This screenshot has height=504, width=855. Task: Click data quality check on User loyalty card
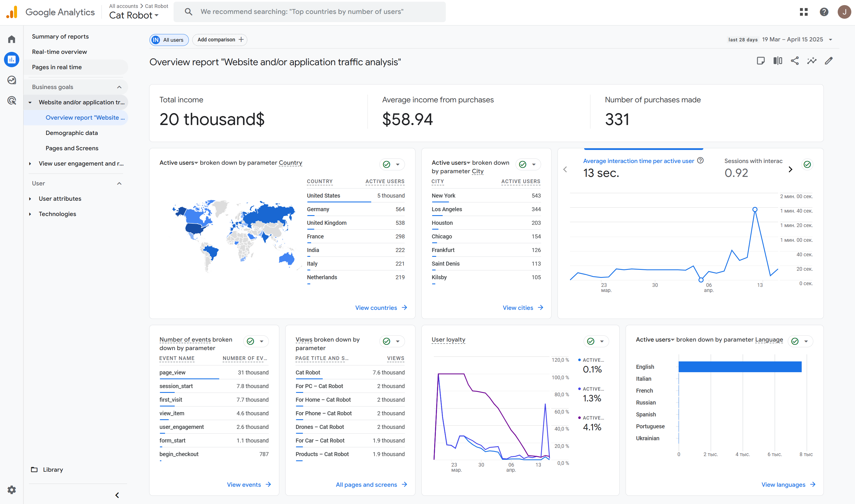(x=591, y=341)
